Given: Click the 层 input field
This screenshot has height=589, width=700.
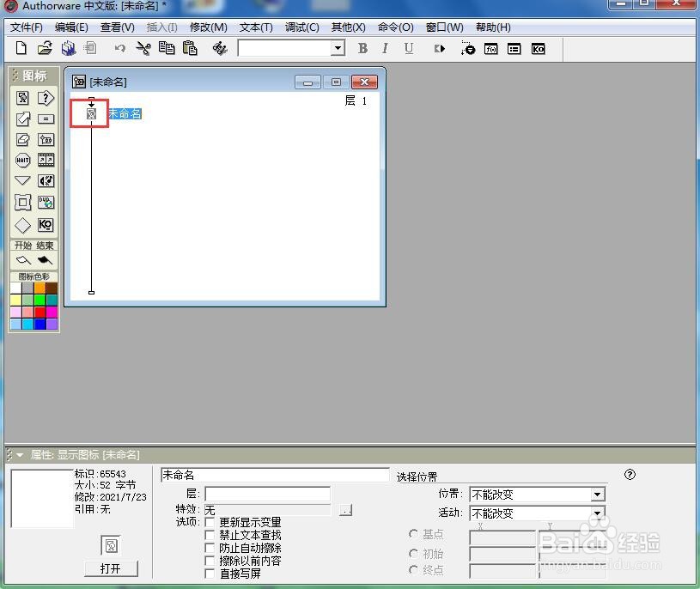Looking at the screenshot, I should (x=268, y=494).
